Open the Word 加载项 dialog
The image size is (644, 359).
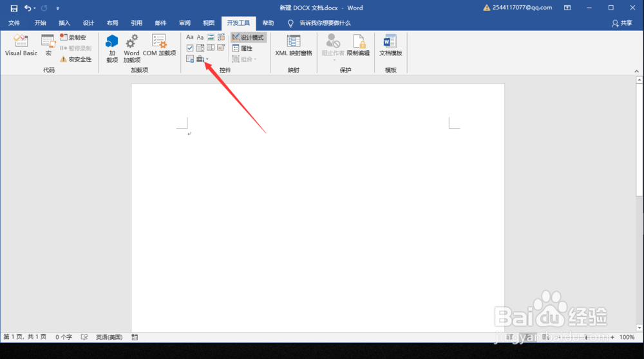131,48
